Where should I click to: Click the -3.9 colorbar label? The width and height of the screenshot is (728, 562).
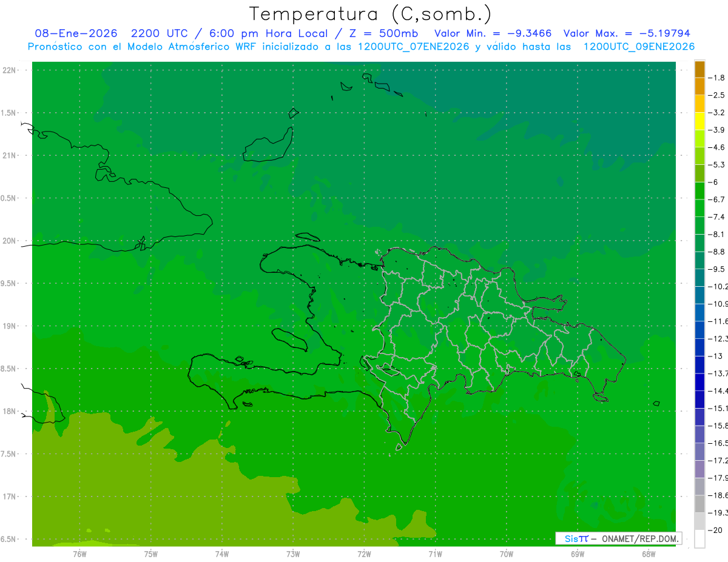click(716, 130)
